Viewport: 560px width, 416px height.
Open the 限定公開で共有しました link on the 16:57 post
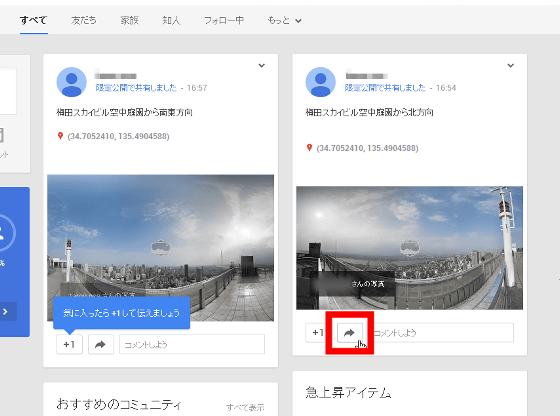pyautogui.click(x=136, y=87)
